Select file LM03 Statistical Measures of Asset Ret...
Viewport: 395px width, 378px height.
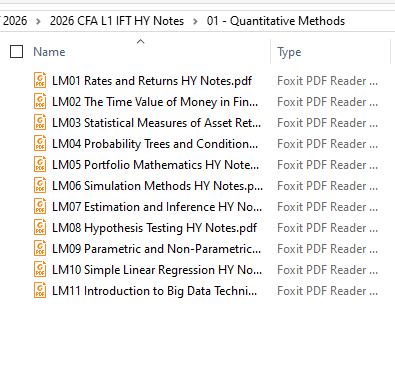pyautogui.click(x=156, y=123)
